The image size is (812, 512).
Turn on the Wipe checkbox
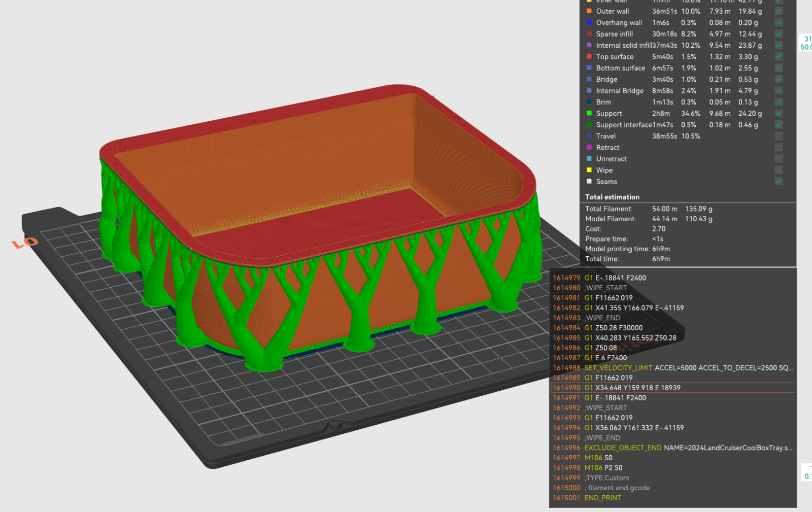coord(779,170)
